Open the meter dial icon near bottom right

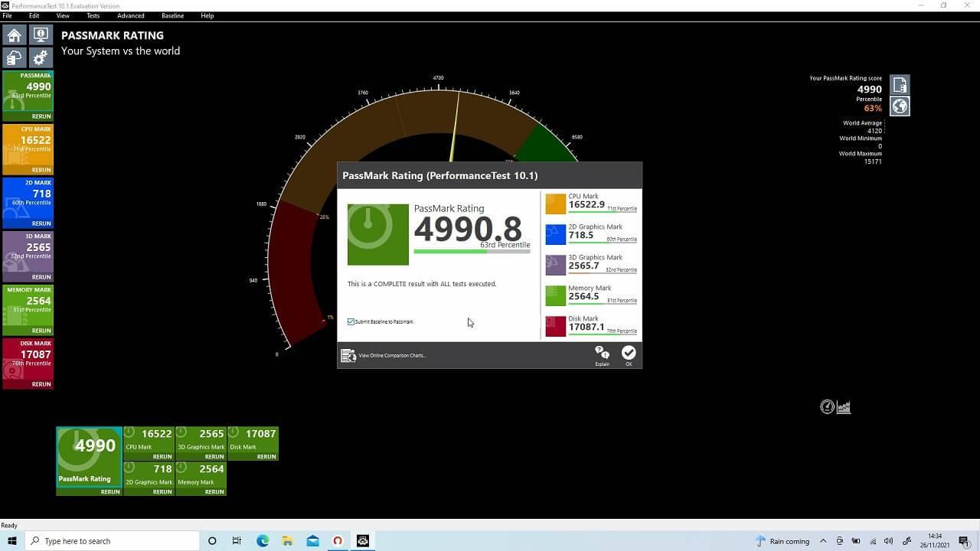click(828, 406)
